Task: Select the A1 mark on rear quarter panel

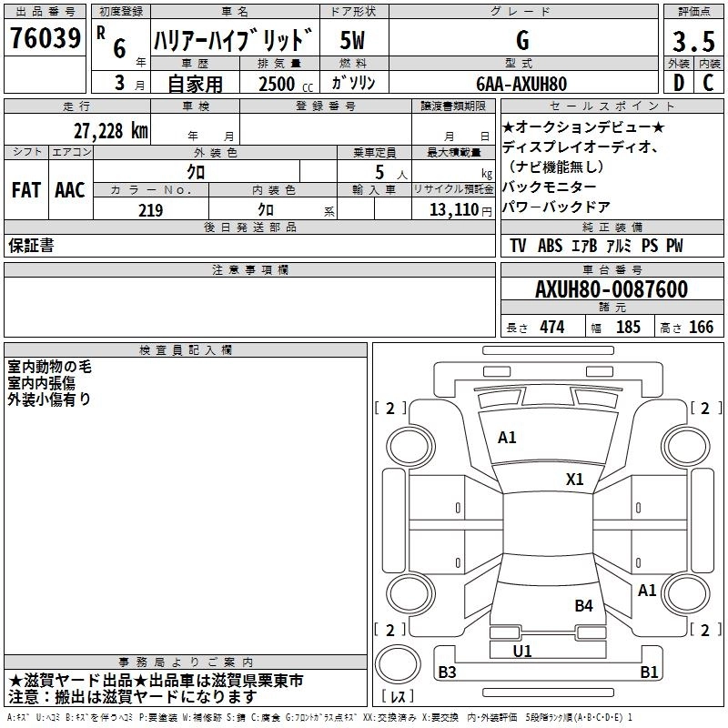Action: pyautogui.click(x=647, y=591)
